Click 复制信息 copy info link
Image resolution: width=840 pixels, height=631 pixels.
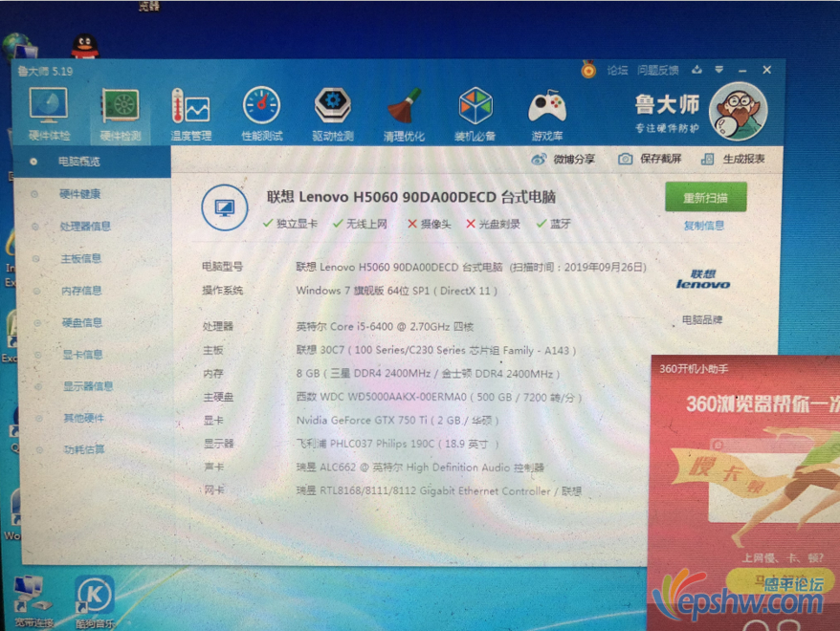(x=704, y=226)
